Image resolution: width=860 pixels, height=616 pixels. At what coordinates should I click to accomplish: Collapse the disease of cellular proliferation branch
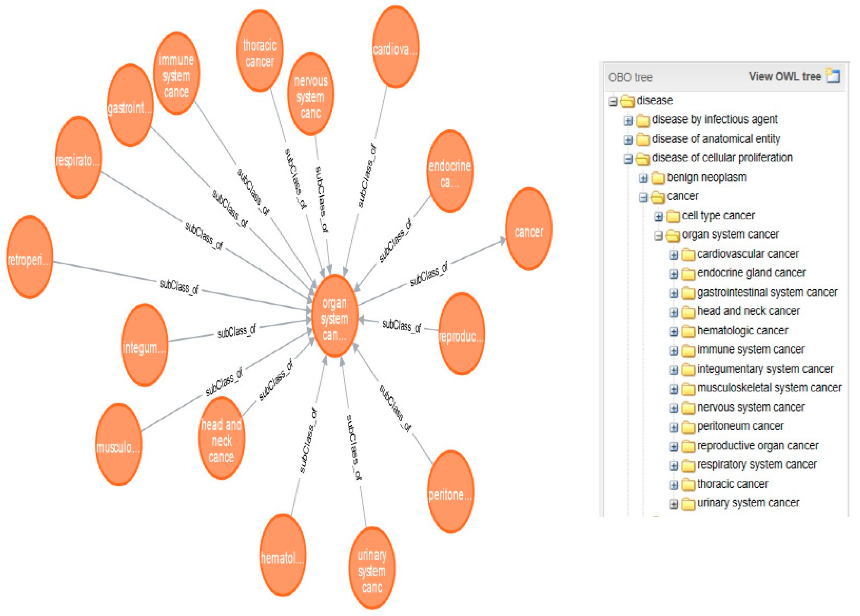pyautogui.click(x=628, y=159)
